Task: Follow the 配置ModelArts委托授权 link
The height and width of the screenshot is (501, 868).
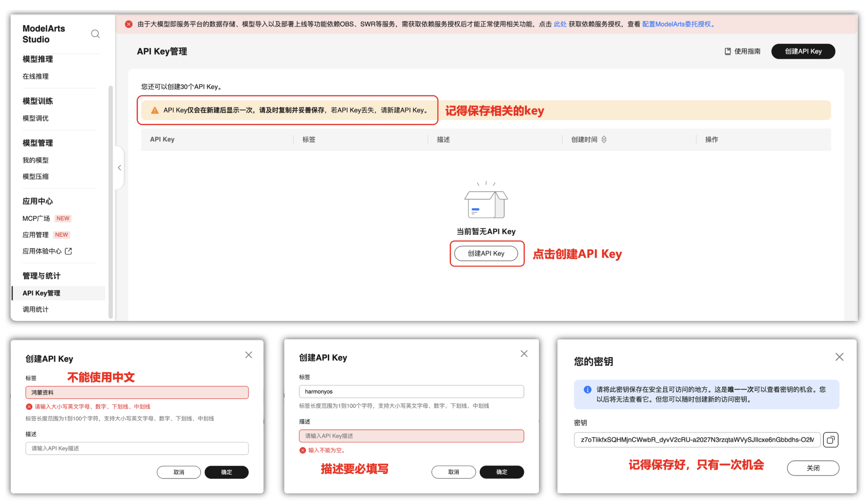Action: [676, 24]
